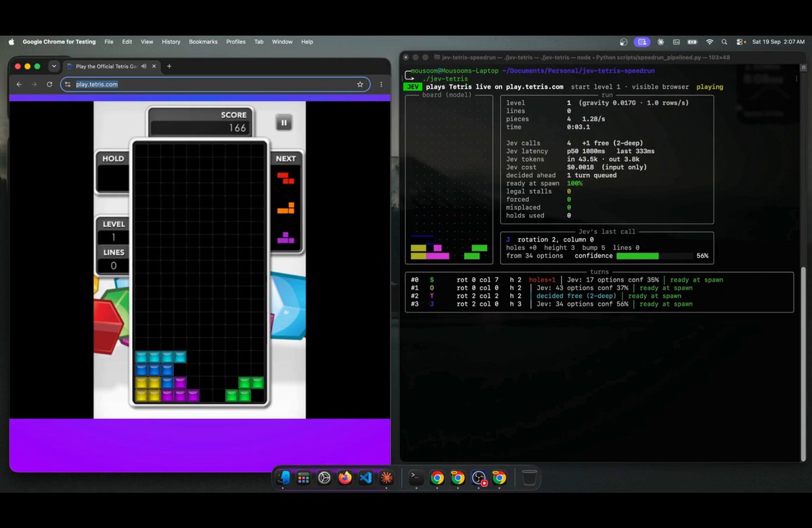This screenshot has height=528, width=812.
Task: Open site information icon in address bar
Action: click(67, 85)
